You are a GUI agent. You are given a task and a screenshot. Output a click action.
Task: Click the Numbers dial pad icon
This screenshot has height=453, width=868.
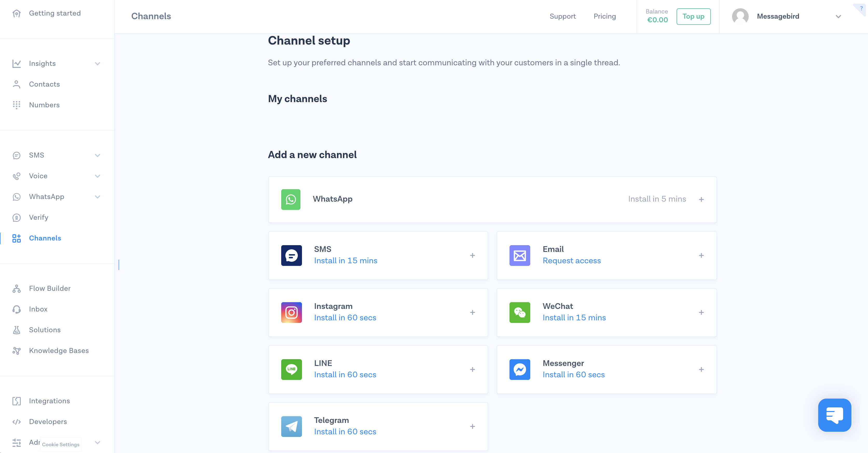[x=17, y=105]
